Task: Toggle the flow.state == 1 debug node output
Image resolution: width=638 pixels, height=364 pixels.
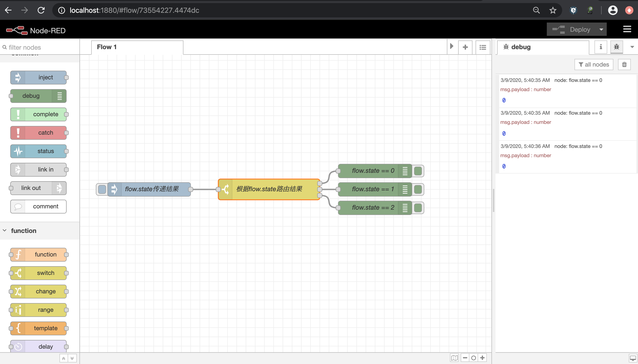Action: pyautogui.click(x=418, y=189)
